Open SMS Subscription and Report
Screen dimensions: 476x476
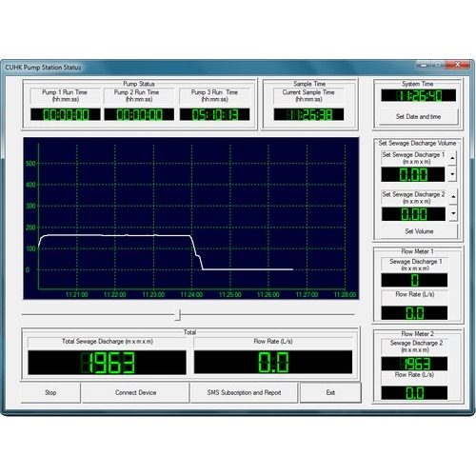tap(244, 393)
